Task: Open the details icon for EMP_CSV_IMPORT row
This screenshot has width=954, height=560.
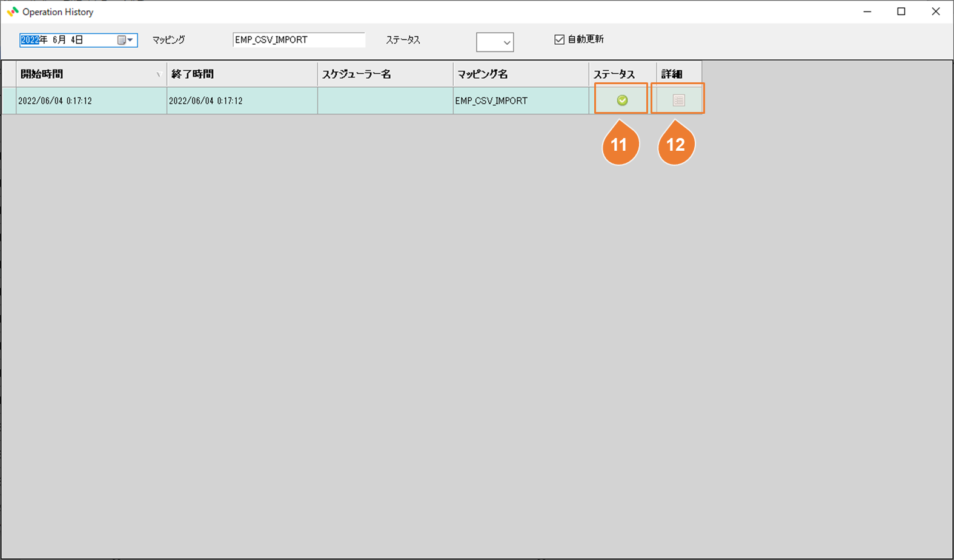Action: pos(678,100)
